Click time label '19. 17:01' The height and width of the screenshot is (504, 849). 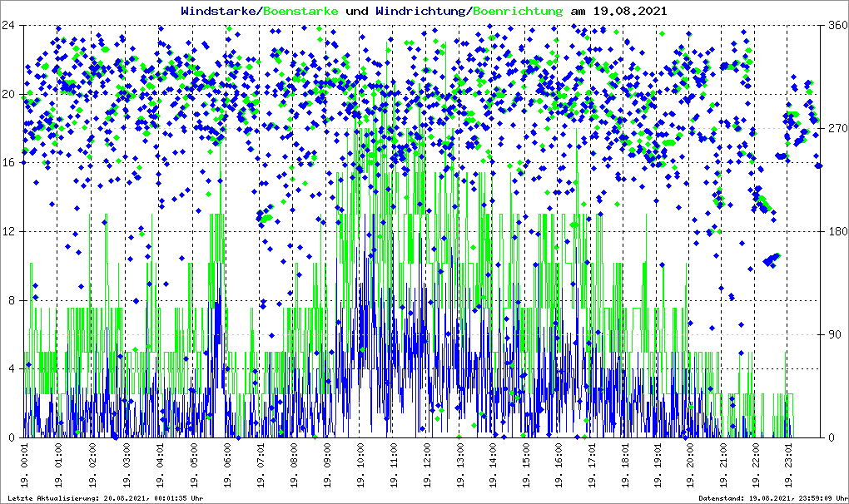[x=593, y=465]
